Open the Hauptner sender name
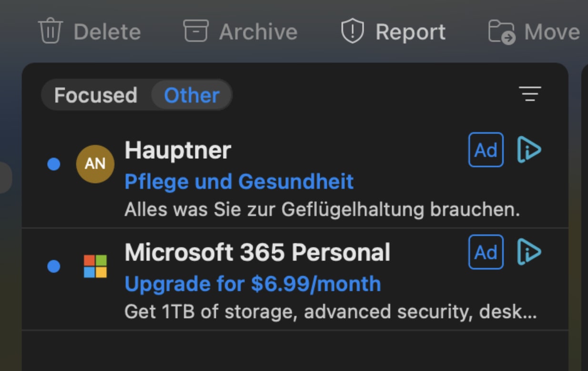Image resolution: width=588 pixels, height=371 pixels. 178,151
